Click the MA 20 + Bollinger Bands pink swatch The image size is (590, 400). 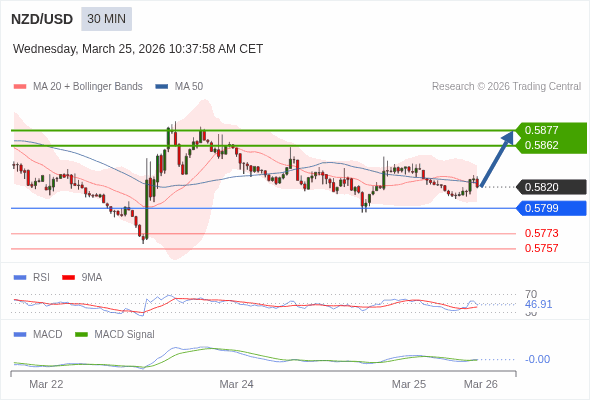click(20, 87)
